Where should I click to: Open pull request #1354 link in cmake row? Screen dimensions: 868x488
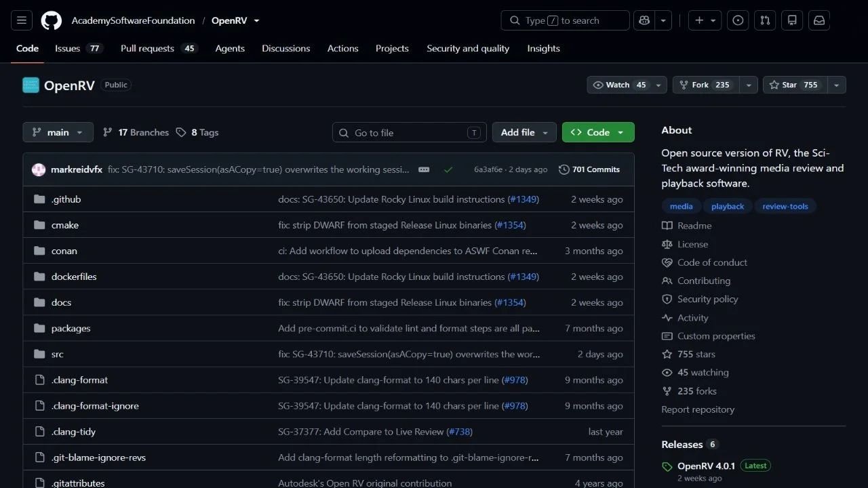click(510, 225)
